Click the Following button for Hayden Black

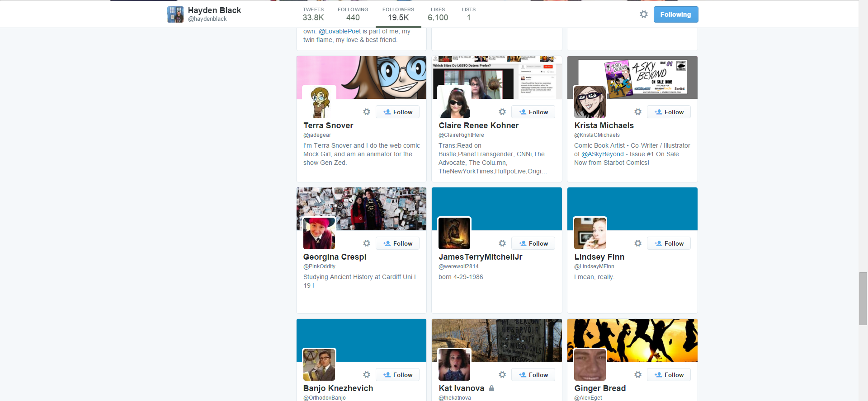[676, 14]
